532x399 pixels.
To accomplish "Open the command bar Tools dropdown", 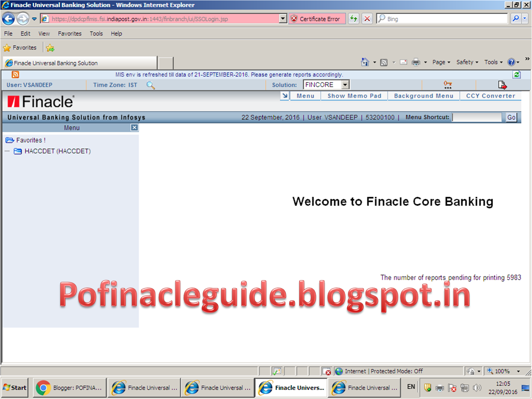I will (x=493, y=62).
